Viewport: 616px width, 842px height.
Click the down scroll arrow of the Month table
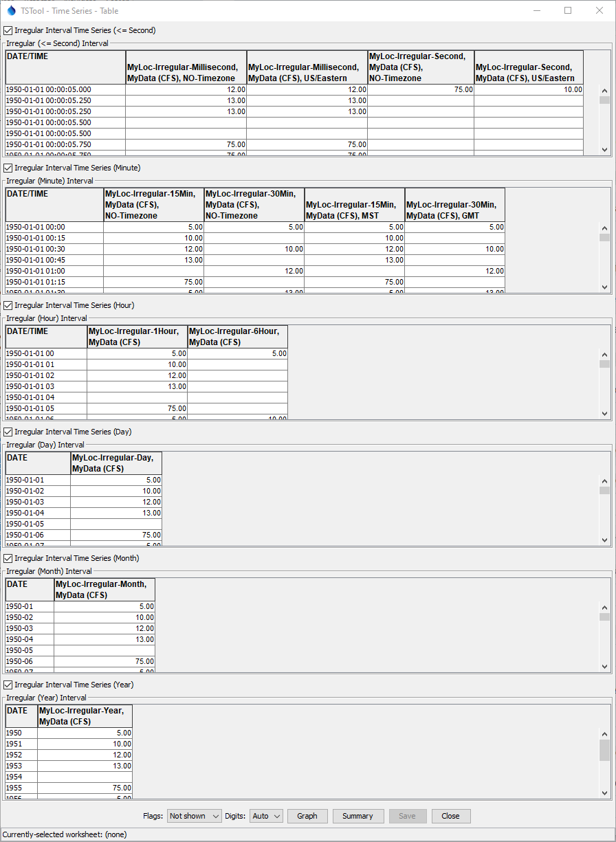click(604, 665)
